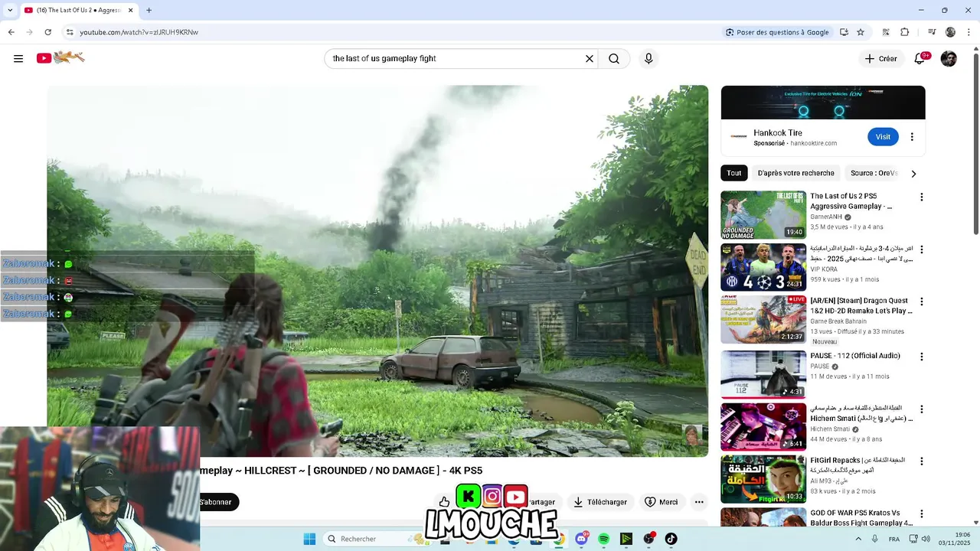Screen dimensions: 980x551
Task: Open options for Hichem Smati video
Action: [921, 409]
